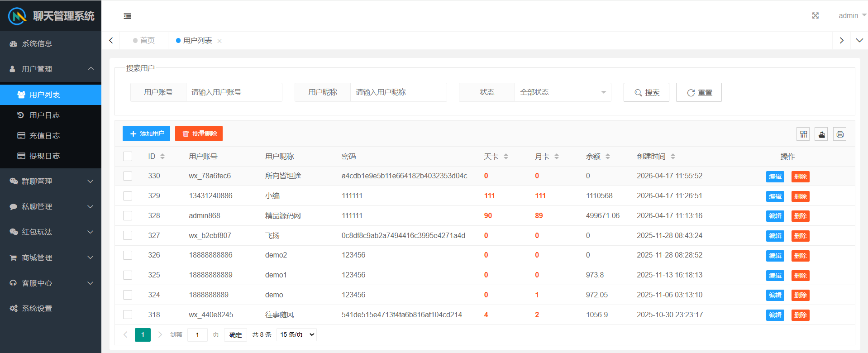The height and width of the screenshot is (353, 868).
Task: Click the print table icon
Action: tap(839, 134)
